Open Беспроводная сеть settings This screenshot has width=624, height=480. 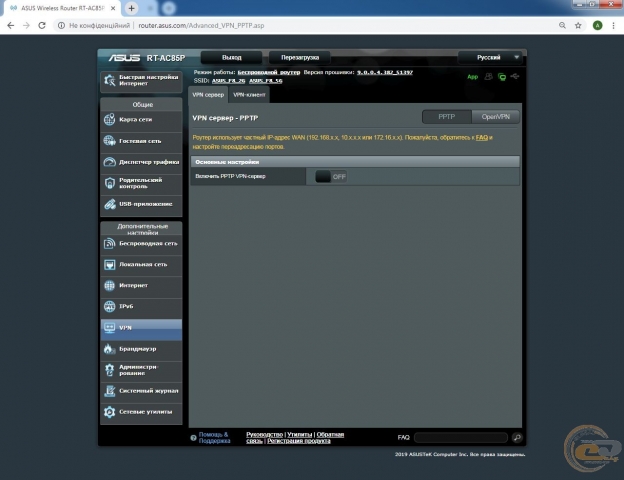click(140, 243)
